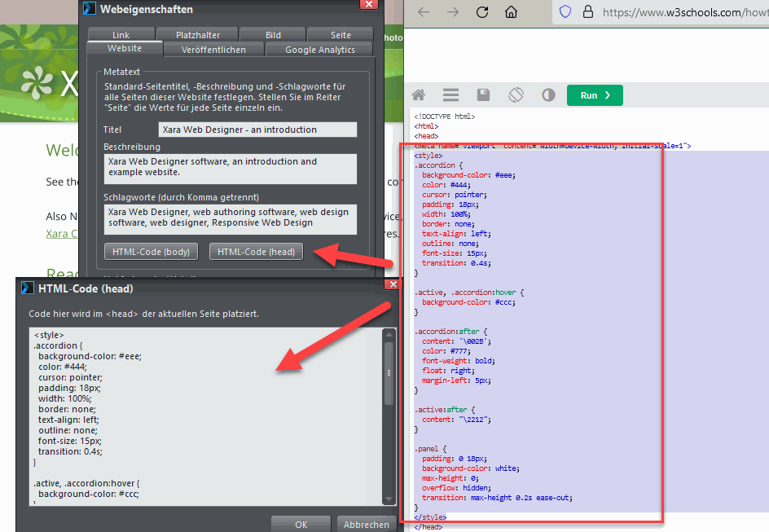Run the code in Tryit editor
769x532 pixels.
pos(595,95)
